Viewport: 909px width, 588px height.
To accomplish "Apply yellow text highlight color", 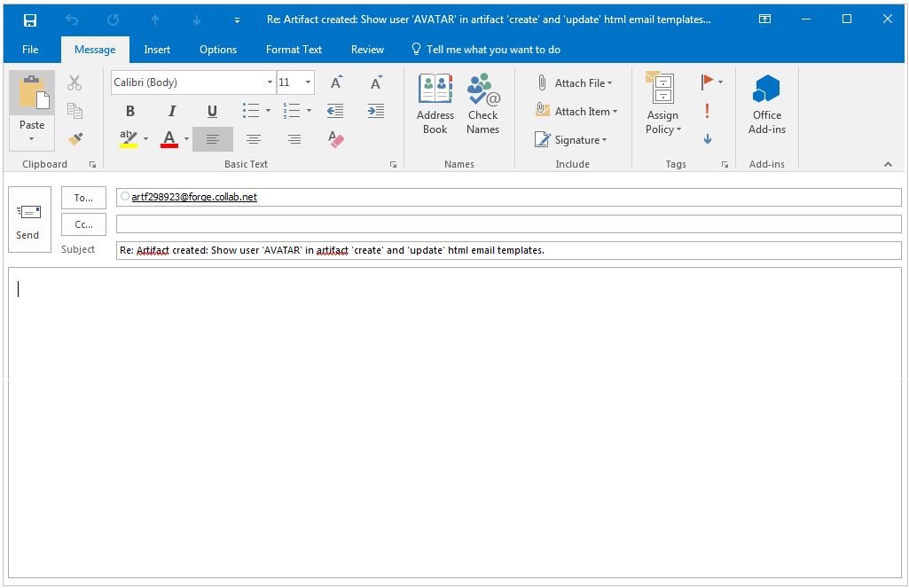I will click(x=128, y=139).
